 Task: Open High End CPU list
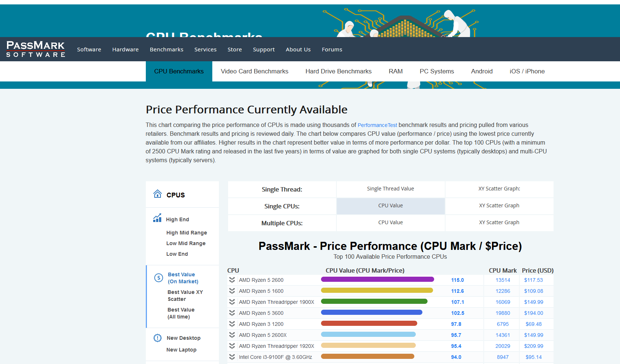177,219
